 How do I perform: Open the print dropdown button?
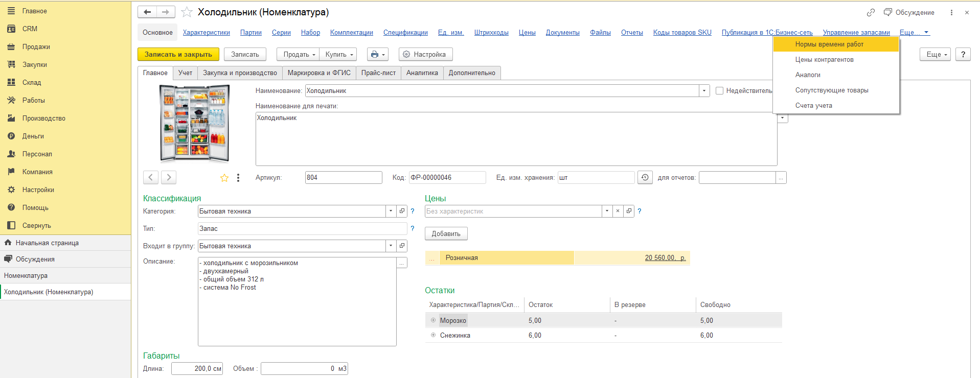tap(378, 54)
